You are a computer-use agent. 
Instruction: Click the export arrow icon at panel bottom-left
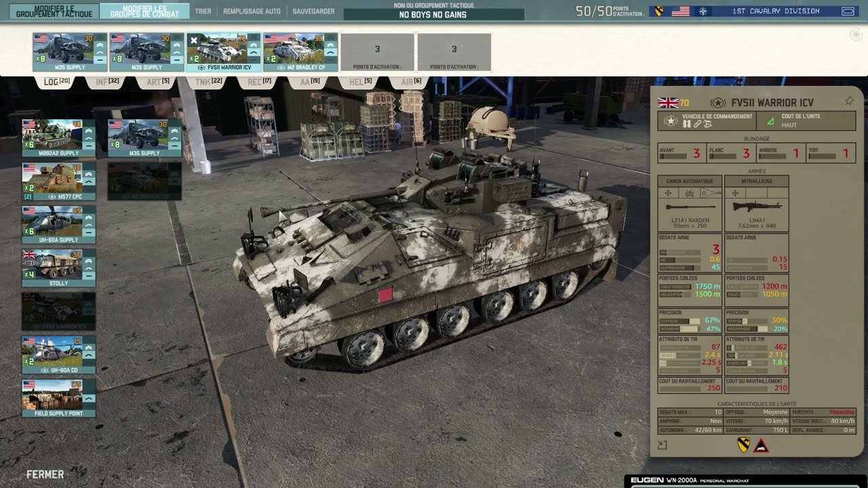(x=663, y=445)
